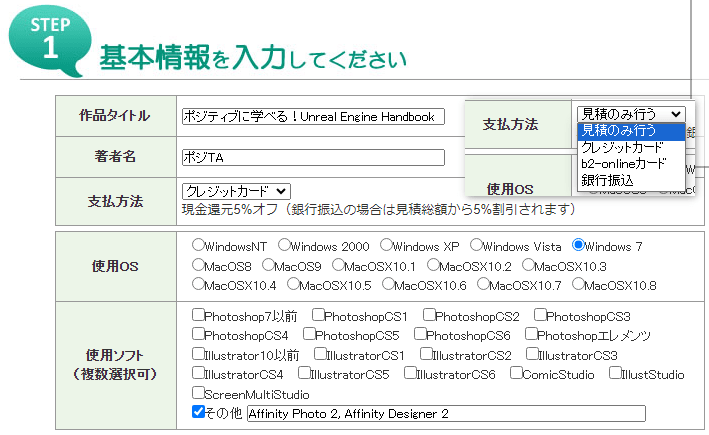709x435 pixels.
Task: Pick 銀行振込 from the dropdown list
Action: click(631, 180)
